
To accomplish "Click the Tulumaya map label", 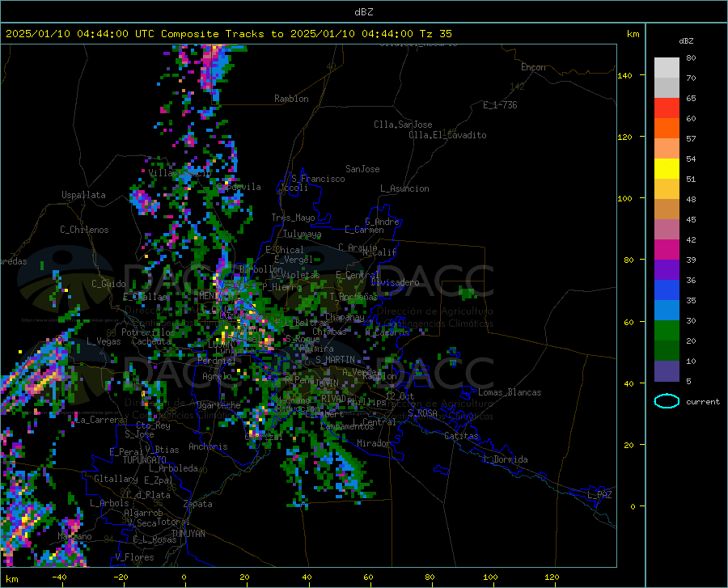I will point(302,234).
